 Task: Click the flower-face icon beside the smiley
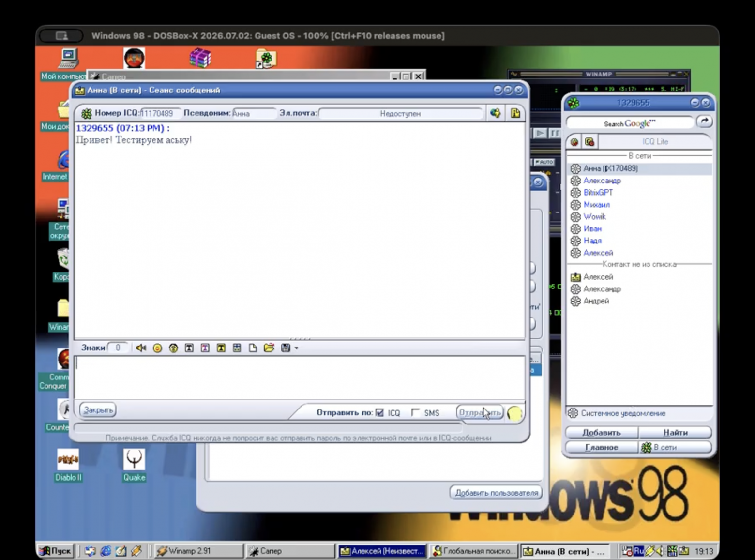coord(173,348)
